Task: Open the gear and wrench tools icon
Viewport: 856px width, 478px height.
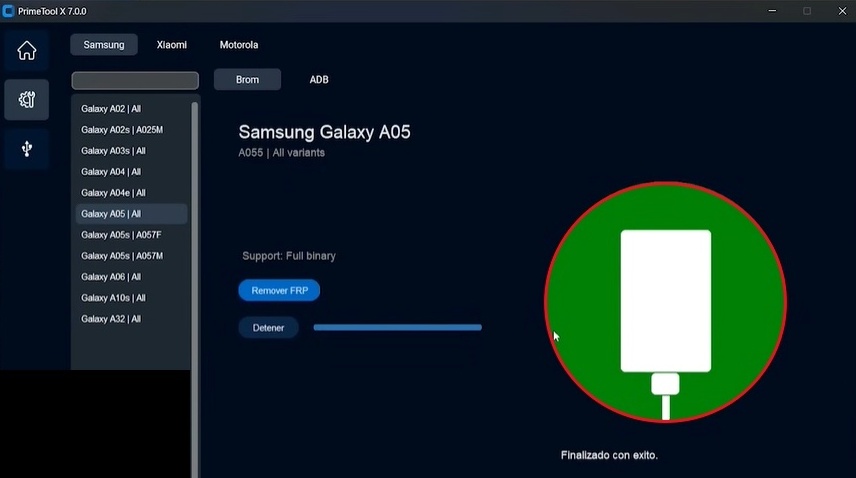Action: point(26,99)
